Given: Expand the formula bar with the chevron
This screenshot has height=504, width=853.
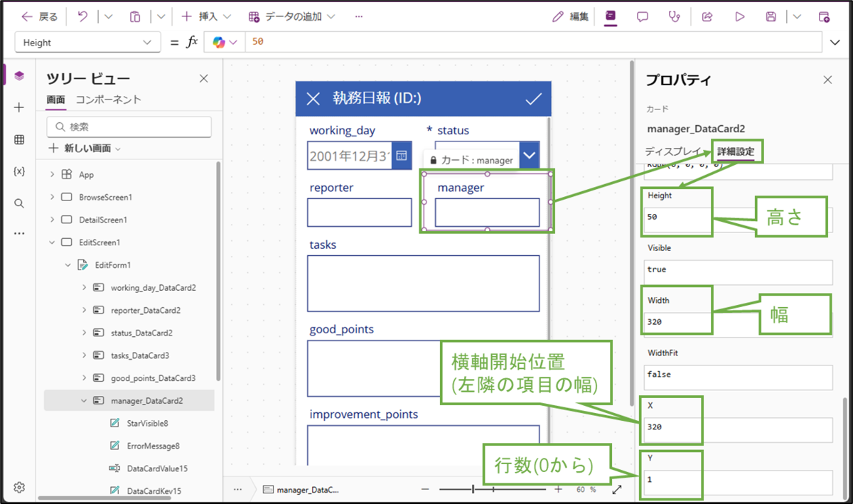Looking at the screenshot, I should tap(835, 43).
